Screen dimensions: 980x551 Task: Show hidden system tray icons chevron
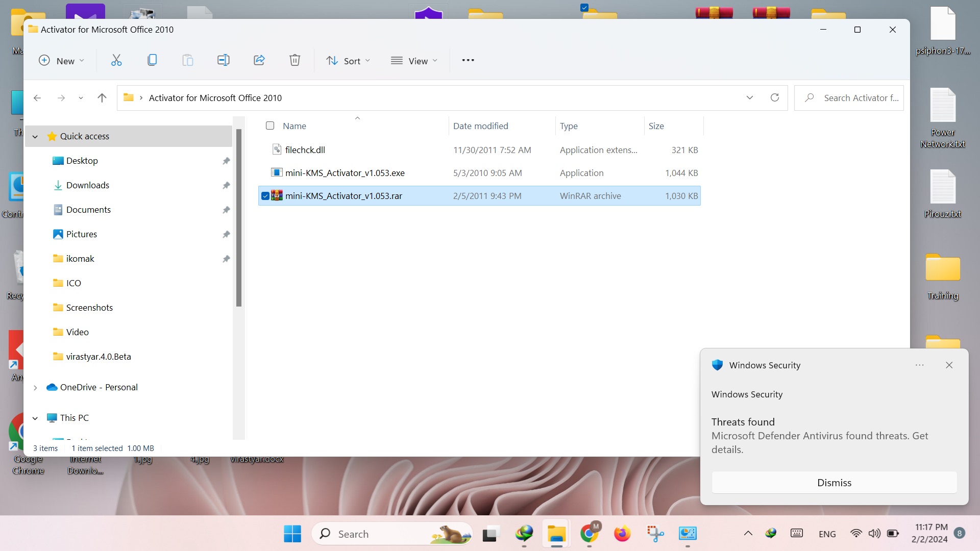coord(748,534)
